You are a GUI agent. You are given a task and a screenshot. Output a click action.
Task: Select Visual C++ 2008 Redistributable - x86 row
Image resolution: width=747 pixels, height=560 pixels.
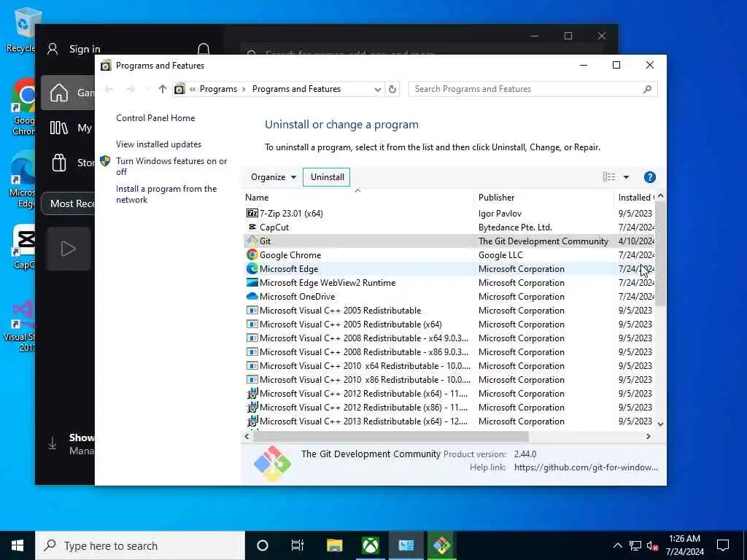[x=448, y=352]
